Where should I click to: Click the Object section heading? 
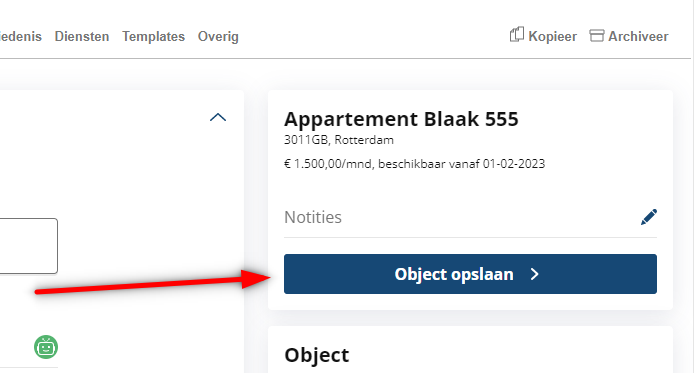pyautogui.click(x=316, y=355)
